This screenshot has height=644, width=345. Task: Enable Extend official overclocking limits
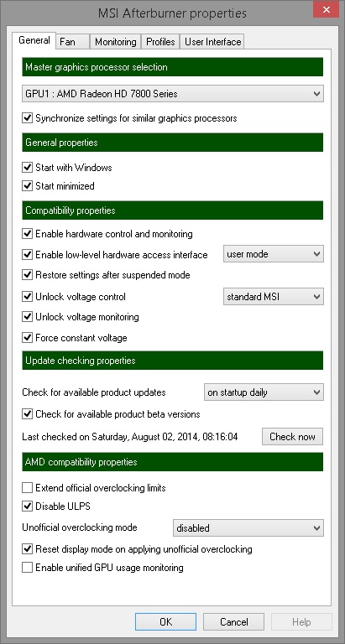27,487
